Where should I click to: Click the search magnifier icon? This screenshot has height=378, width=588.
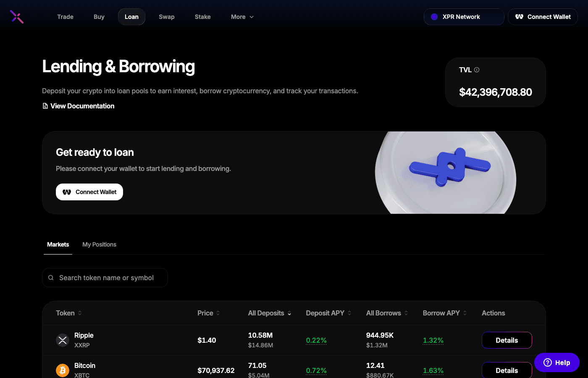pos(51,278)
